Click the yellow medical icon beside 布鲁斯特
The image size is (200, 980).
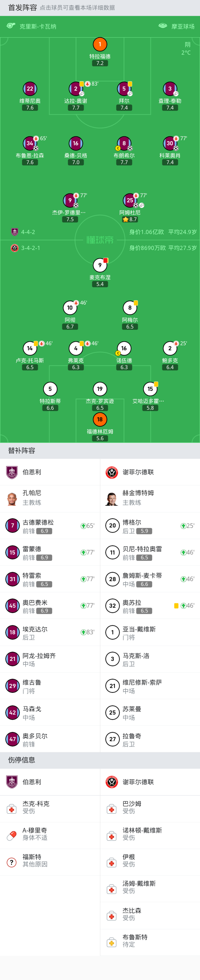(112, 943)
